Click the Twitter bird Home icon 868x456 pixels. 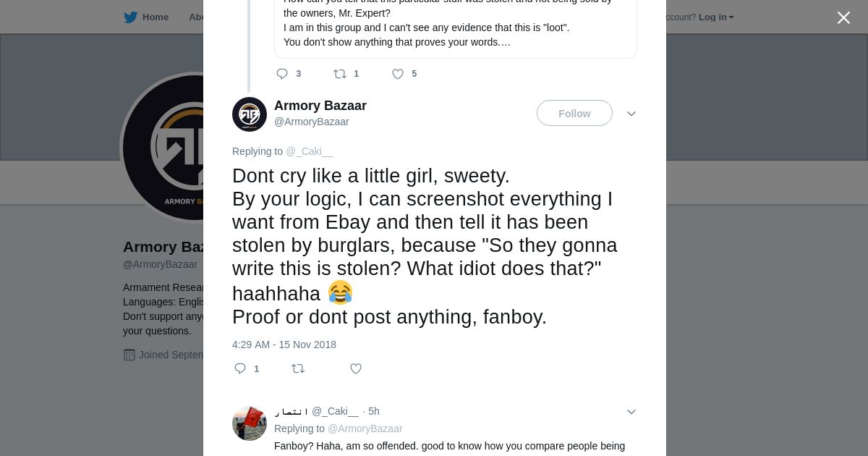point(130,17)
